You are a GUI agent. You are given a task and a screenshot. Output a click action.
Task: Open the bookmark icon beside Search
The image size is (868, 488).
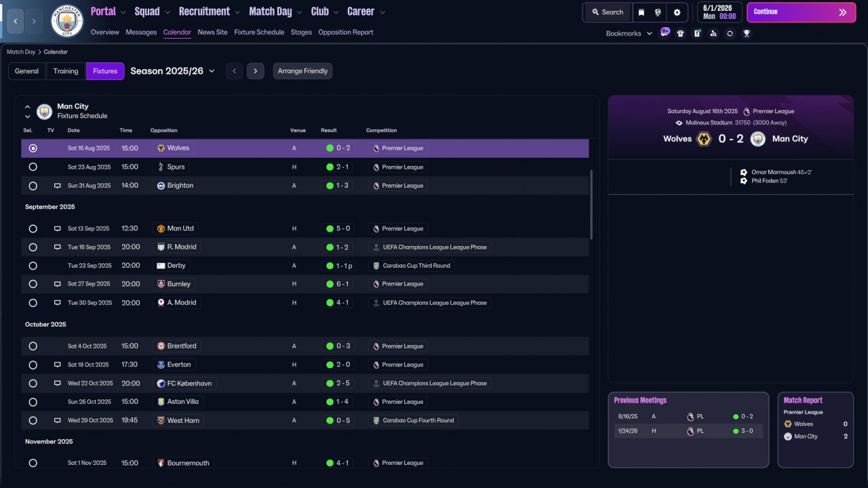pos(642,12)
